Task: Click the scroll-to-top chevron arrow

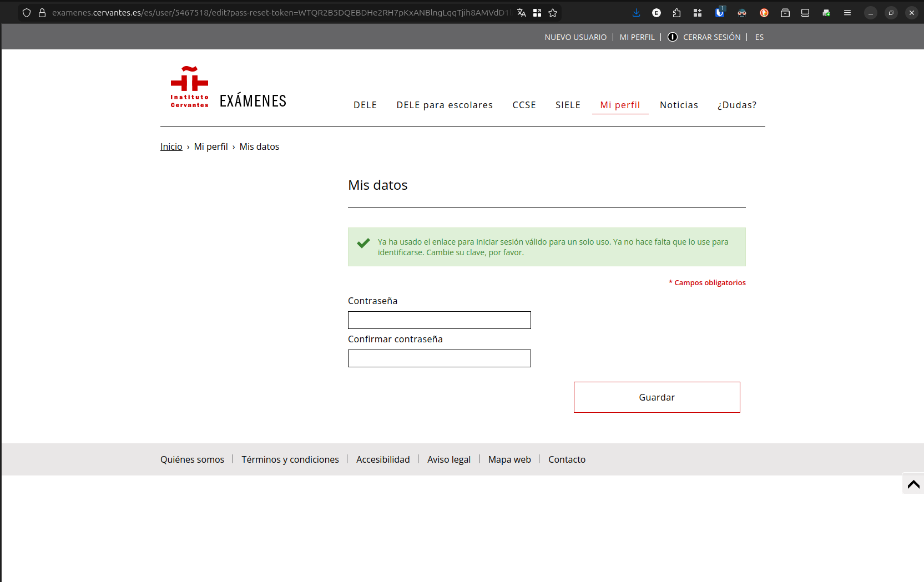Action: tap(913, 484)
